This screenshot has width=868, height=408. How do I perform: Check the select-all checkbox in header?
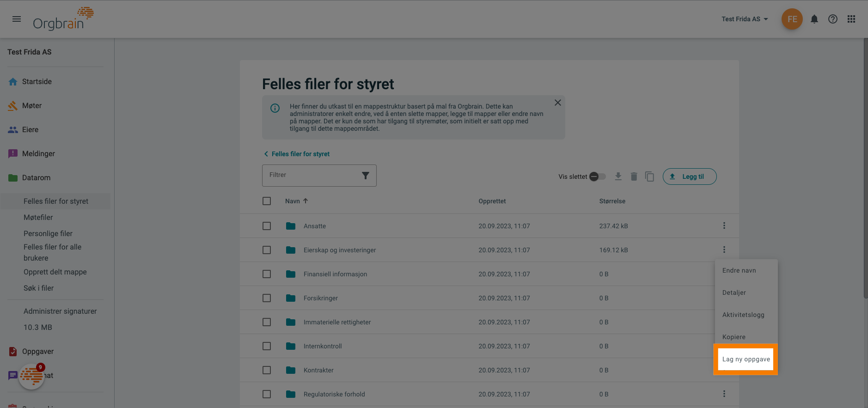click(x=267, y=201)
